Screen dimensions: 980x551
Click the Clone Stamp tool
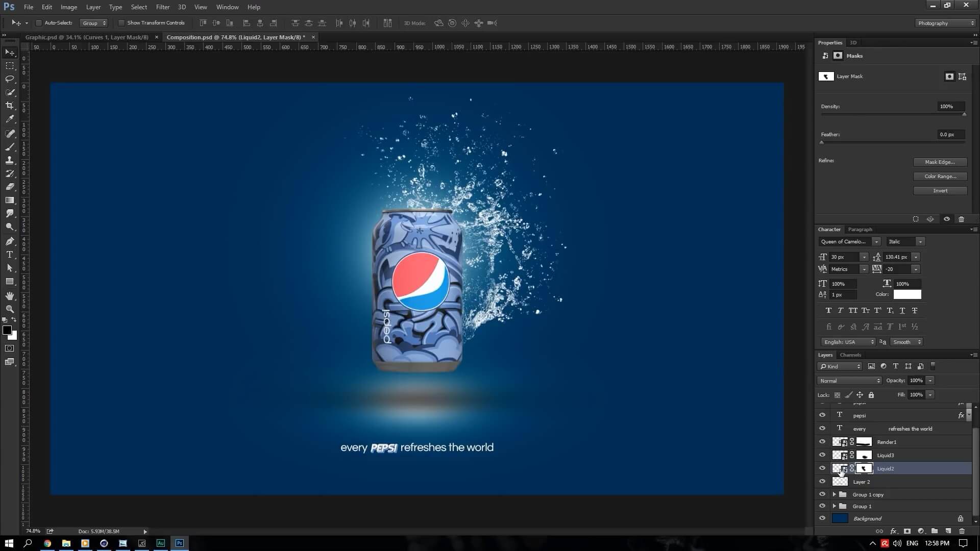coord(10,160)
